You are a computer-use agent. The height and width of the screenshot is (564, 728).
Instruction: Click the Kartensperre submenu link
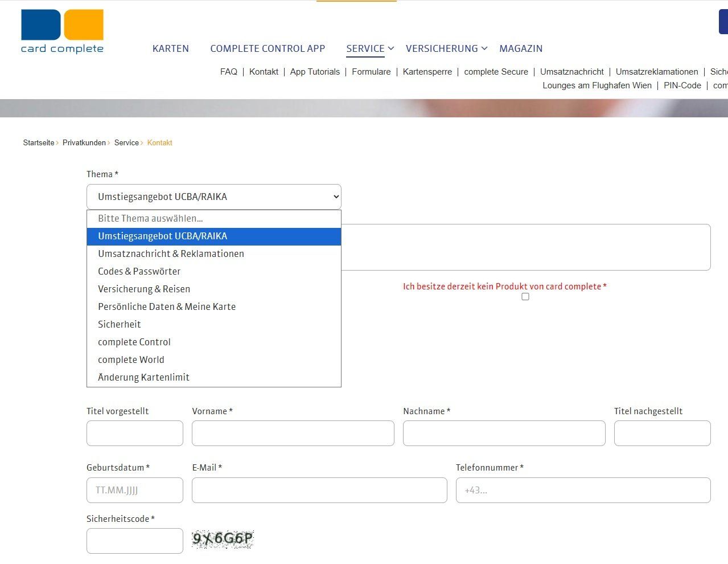pos(427,72)
